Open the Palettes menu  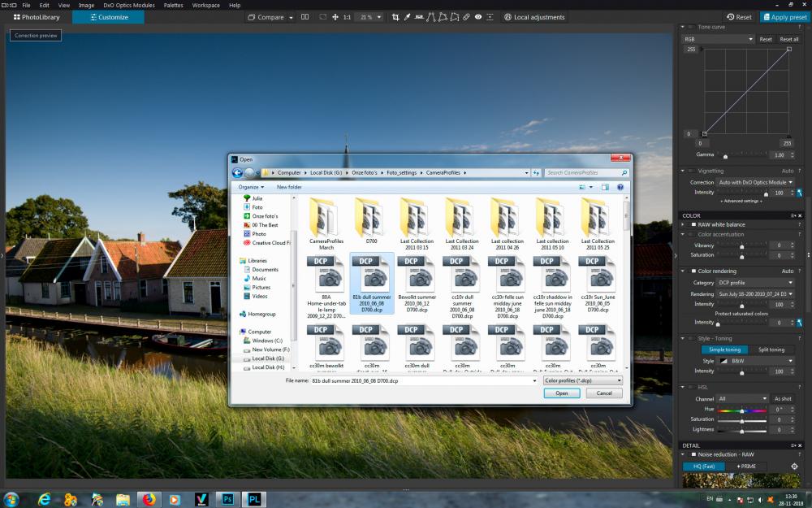[x=173, y=5]
